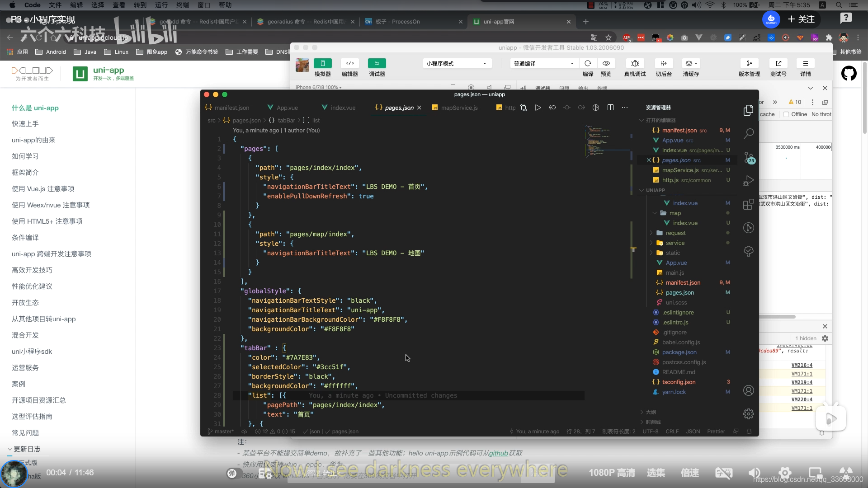The width and height of the screenshot is (868, 488).
Task: Click the 预览 eye preview icon
Action: point(606,63)
